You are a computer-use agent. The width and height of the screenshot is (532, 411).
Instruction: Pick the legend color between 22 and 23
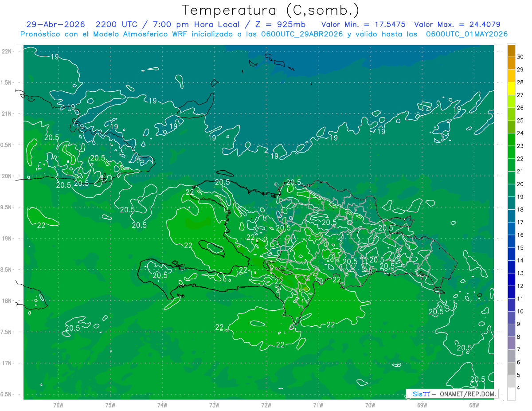coord(511,153)
